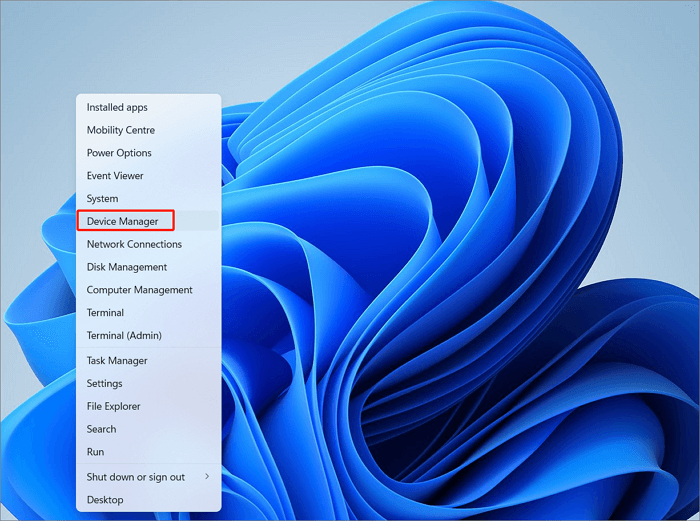The height and width of the screenshot is (521, 700).
Task: Open the highlighted Device Manager entry
Action: [x=123, y=221]
